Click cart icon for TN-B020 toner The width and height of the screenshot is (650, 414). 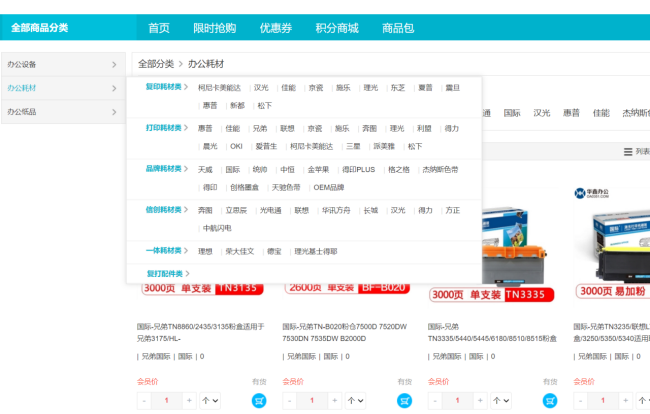pyautogui.click(x=404, y=400)
